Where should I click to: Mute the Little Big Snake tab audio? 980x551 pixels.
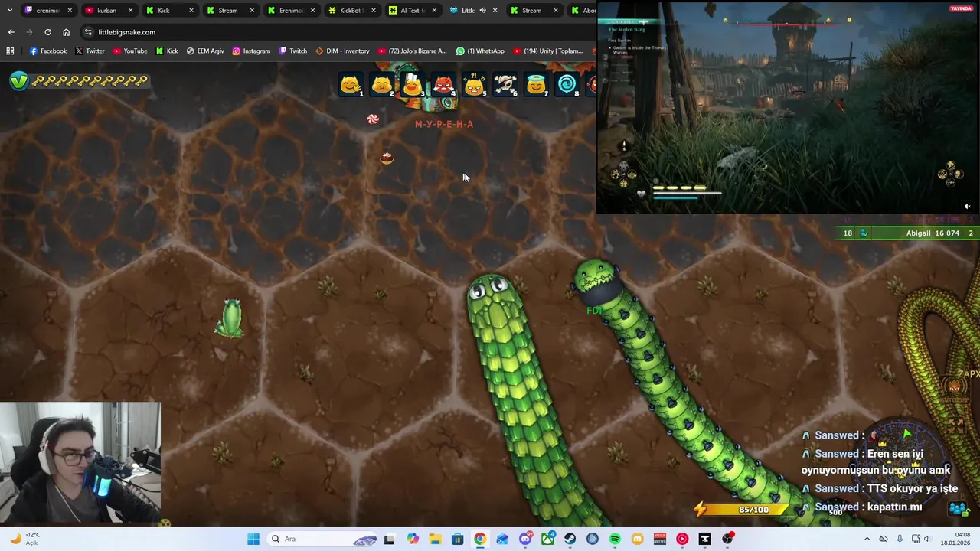click(x=482, y=11)
